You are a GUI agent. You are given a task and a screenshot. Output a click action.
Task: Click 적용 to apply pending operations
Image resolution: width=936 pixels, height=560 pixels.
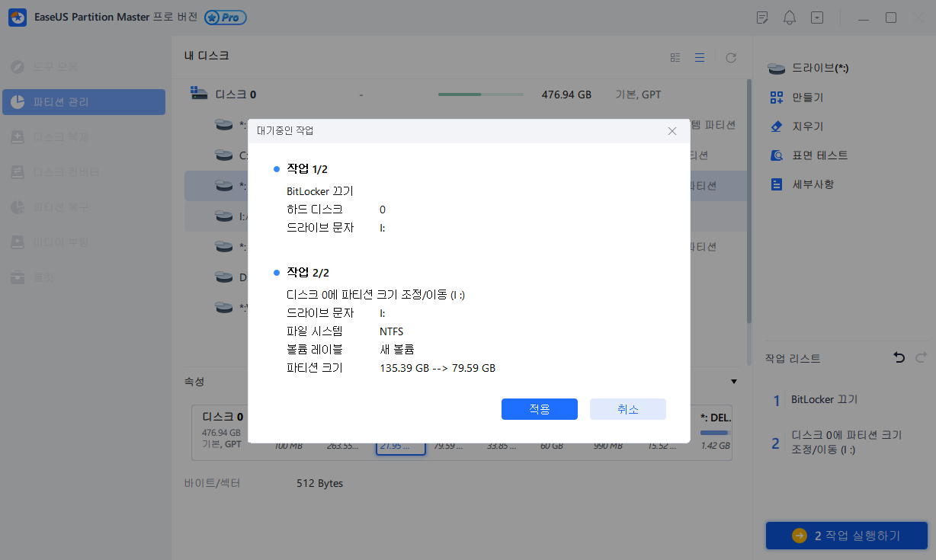coord(539,409)
